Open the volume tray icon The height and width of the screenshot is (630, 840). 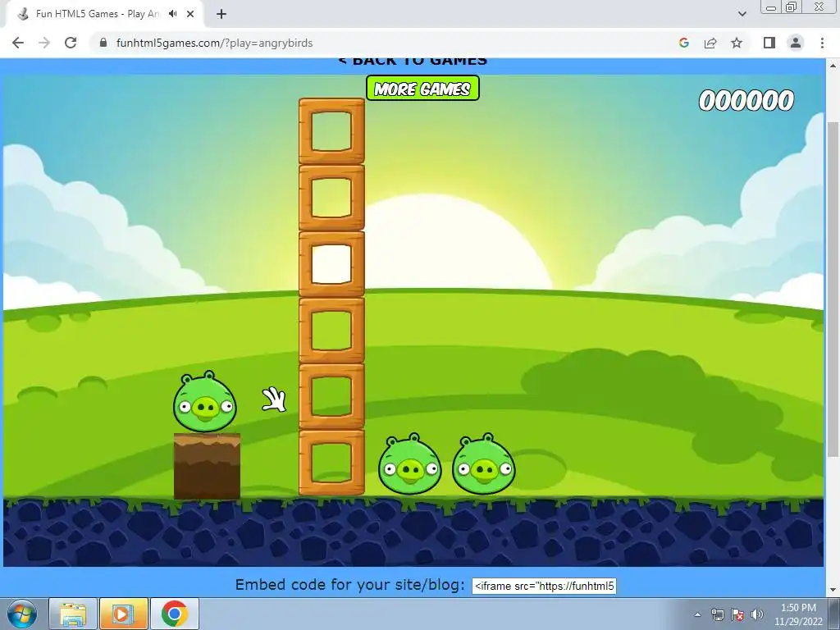[757, 614]
